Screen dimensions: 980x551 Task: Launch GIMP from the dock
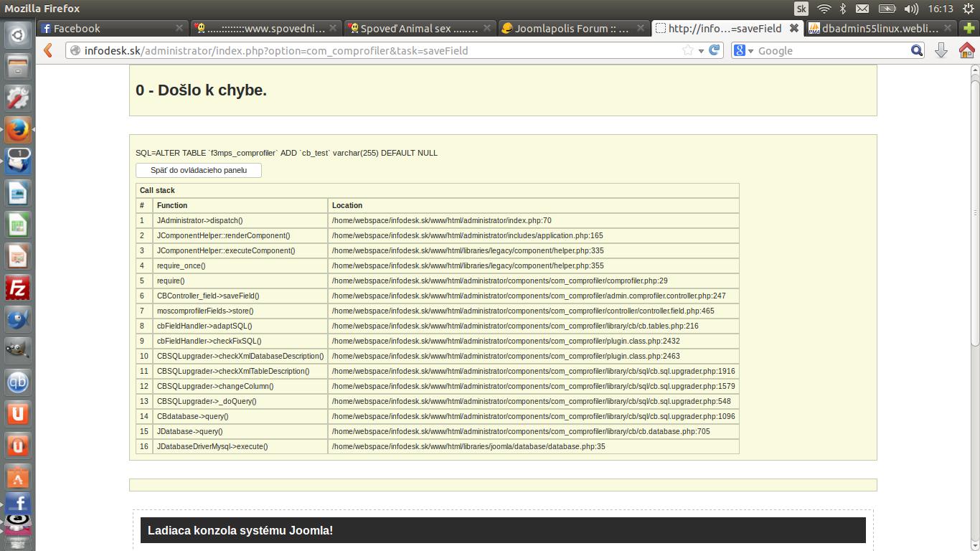pyautogui.click(x=18, y=352)
